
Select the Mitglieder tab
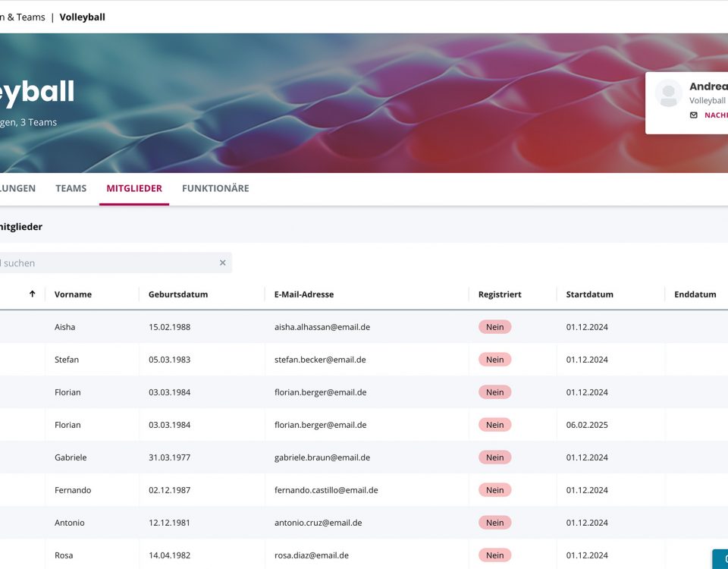(x=133, y=188)
